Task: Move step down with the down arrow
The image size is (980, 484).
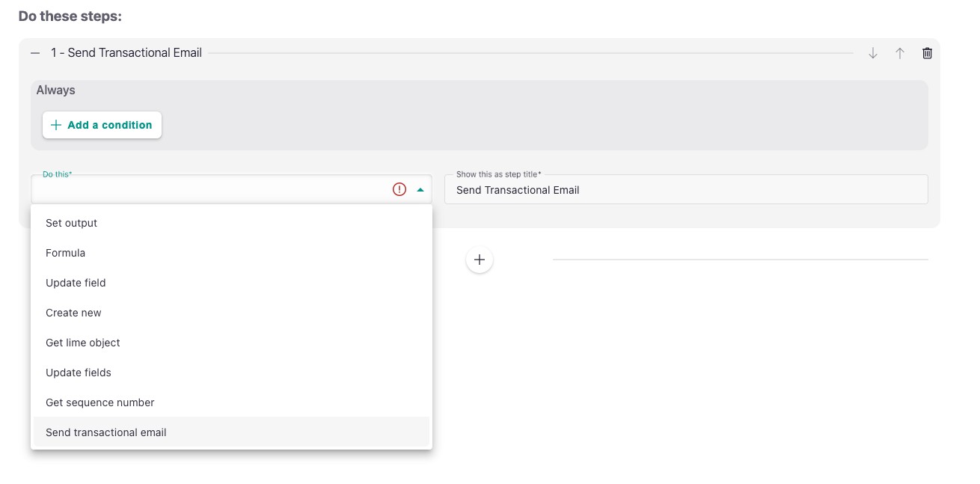Action: click(872, 52)
